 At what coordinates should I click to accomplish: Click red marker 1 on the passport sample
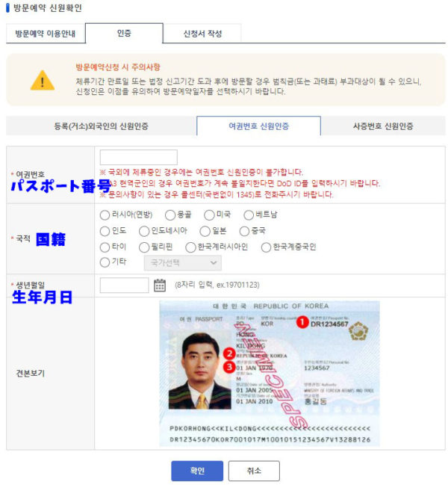click(x=302, y=322)
